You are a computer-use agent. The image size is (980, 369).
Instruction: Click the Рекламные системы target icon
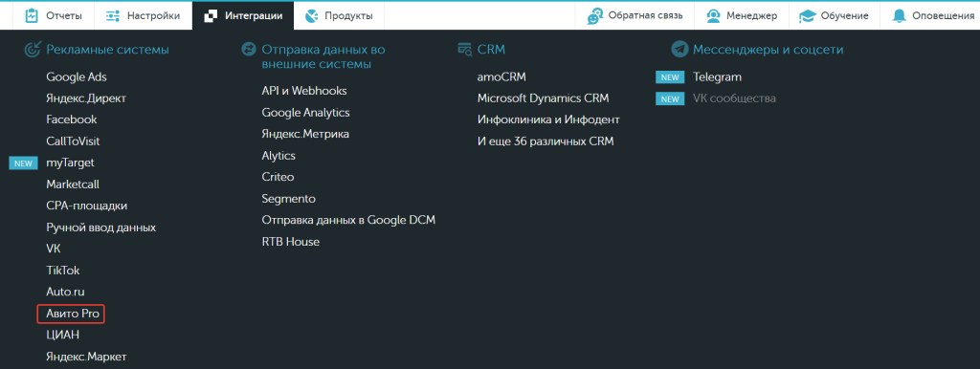32,50
